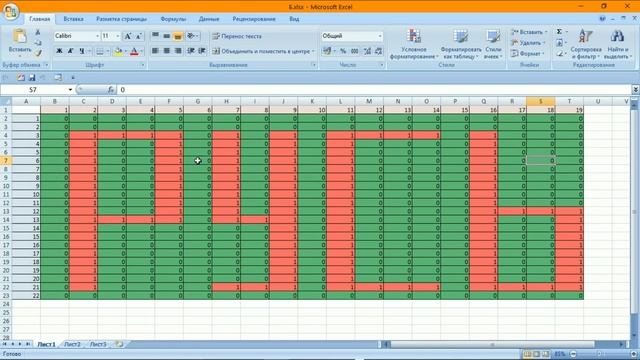The image size is (640, 360).
Task: Toggle align text left
Action: 156,51
